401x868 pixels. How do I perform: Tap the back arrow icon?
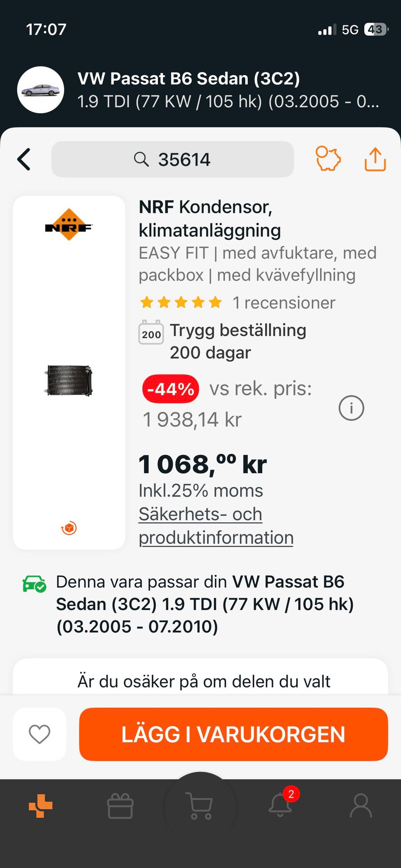pos(24,159)
